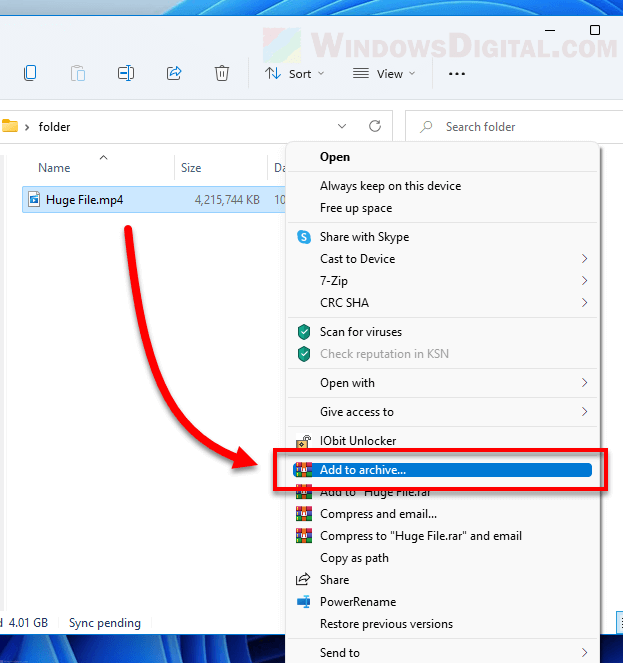623x663 pixels.
Task: Click the Search folder field
Action: point(514,126)
